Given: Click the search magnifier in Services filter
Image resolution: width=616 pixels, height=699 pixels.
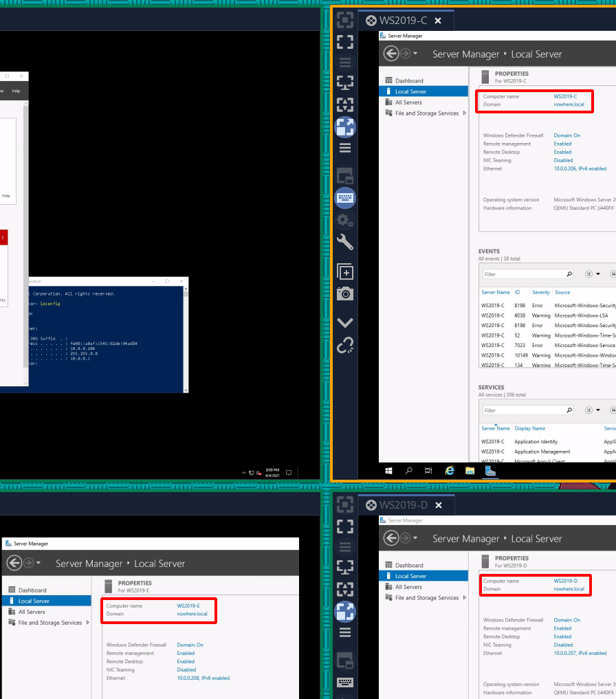Looking at the screenshot, I should coord(569,410).
